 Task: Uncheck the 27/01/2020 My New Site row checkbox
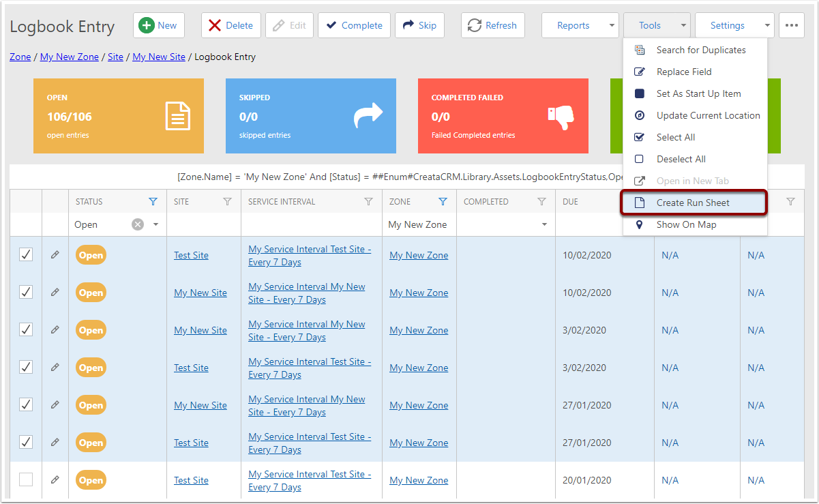pos(26,404)
